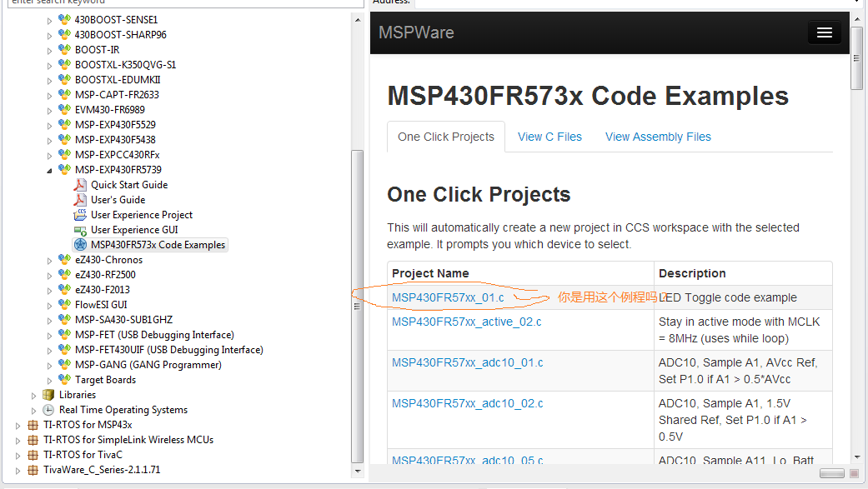
Task: Click the eZ430-RF2500 package icon
Action: (65, 274)
